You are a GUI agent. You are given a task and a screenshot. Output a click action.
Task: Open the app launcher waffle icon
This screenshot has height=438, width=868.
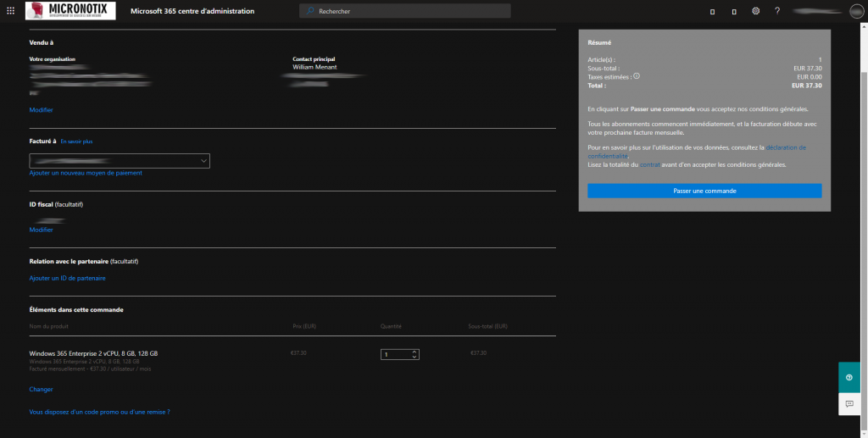pyautogui.click(x=10, y=10)
